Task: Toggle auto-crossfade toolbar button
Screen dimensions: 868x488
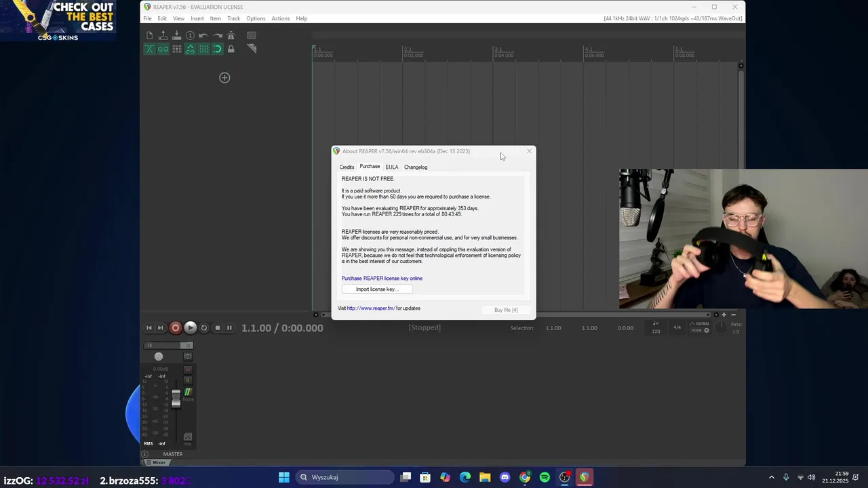Action: 150,49
